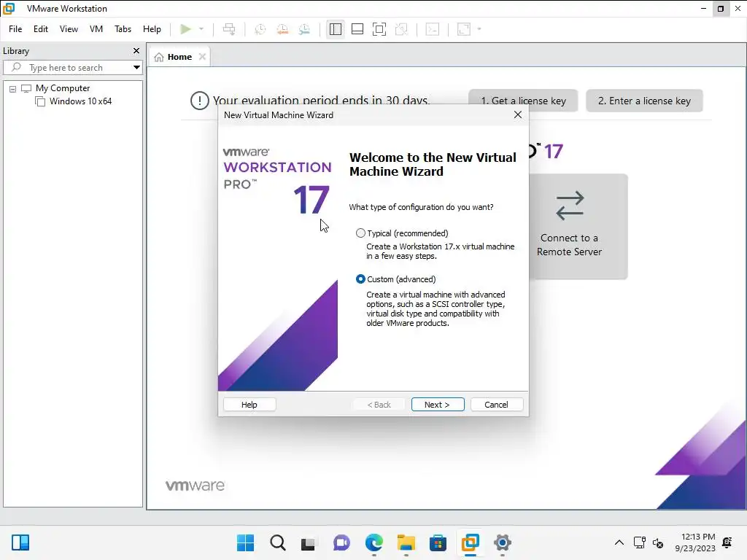Viewport: 747px width, 560px height.
Task: Open the View menu
Action: coord(69,29)
